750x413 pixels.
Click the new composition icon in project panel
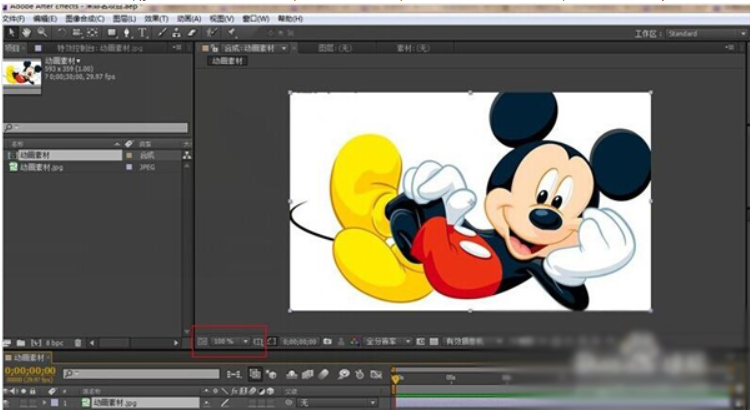pyautogui.click(x=36, y=343)
